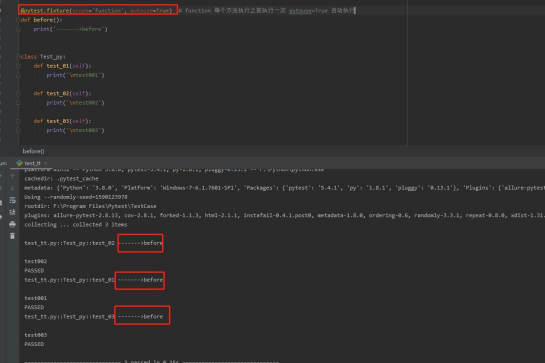Click 'class Test_py:' in the editor
This screenshot has height=363, width=545.
[43, 57]
